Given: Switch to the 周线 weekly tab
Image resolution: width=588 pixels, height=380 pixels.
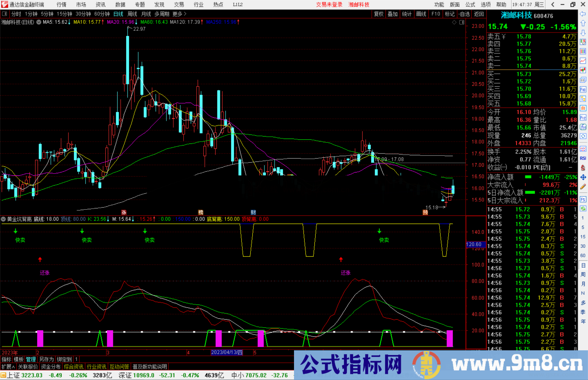Looking at the screenshot, I should [132, 14].
